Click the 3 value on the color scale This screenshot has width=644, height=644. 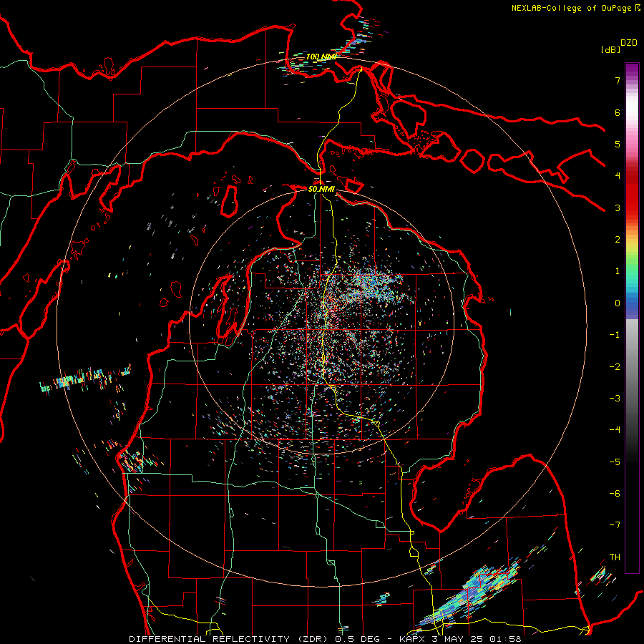(x=618, y=208)
